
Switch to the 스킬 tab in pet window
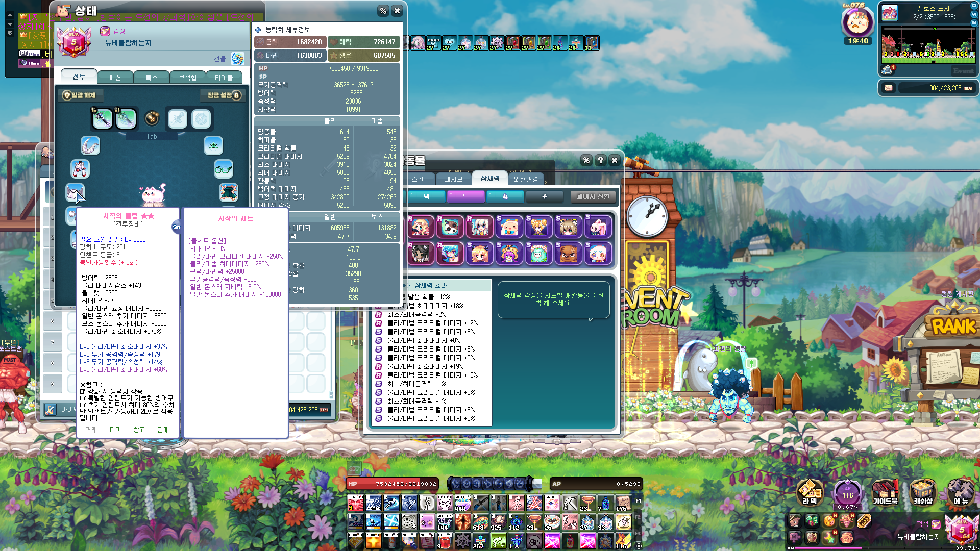click(x=418, y=179)
